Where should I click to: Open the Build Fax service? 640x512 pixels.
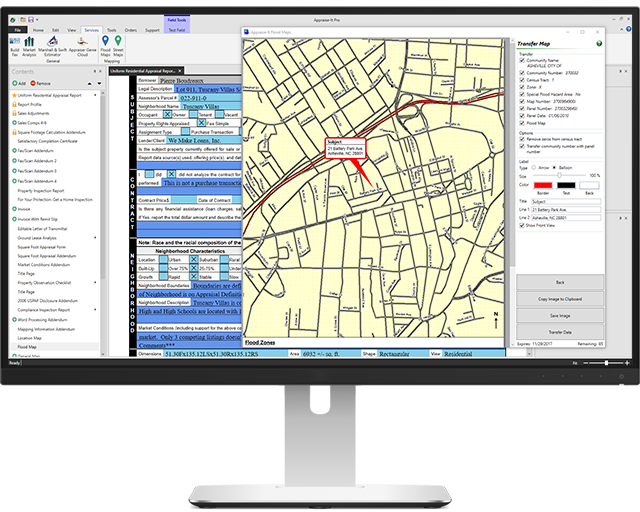pyautogui.click(x=15, y=47)
